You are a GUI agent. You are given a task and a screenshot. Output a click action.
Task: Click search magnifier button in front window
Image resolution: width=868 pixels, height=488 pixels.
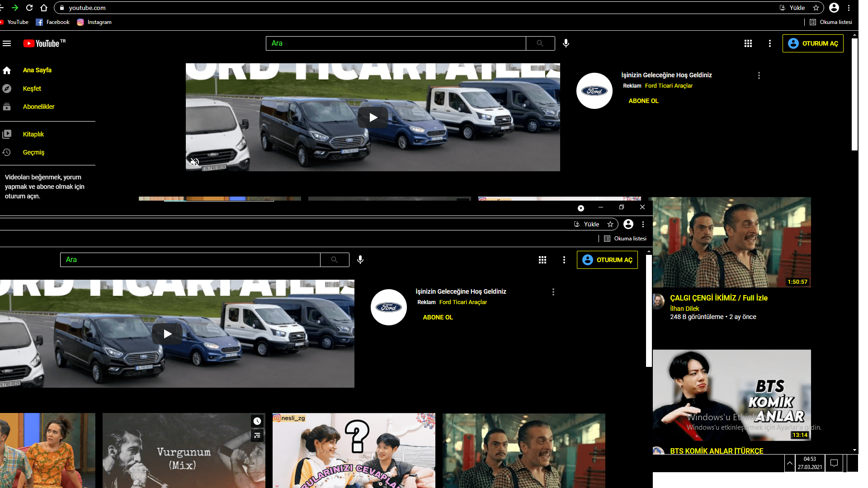[x=335, y=260]
